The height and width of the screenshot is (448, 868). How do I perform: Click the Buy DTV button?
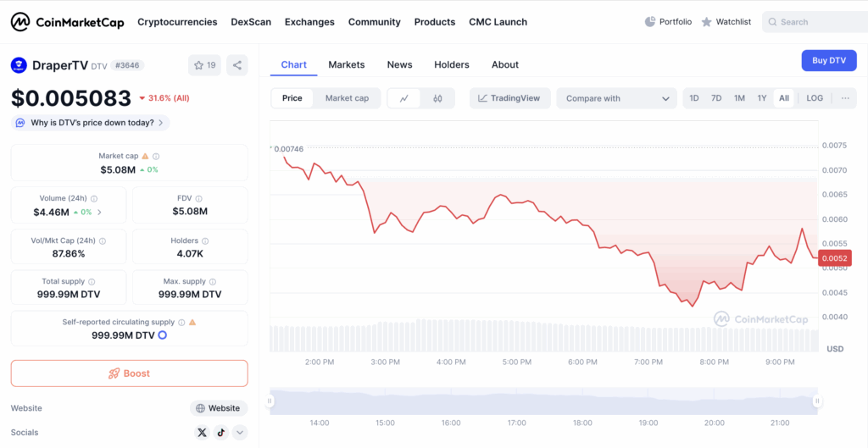(828, 60)
